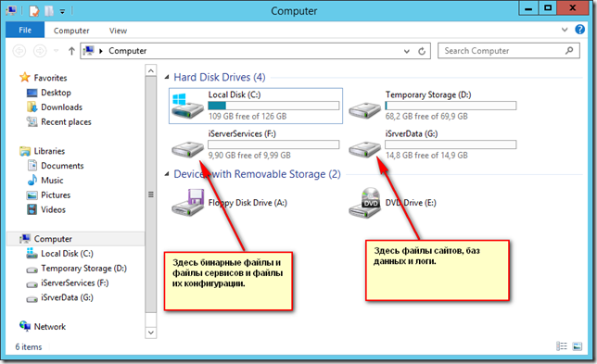597x364 pixels.
Task: Open the Computer ribbon tab
Action: pos(71,31)
